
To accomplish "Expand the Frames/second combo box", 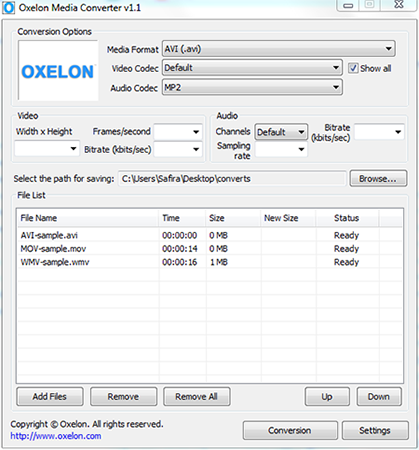I will 178,132.
